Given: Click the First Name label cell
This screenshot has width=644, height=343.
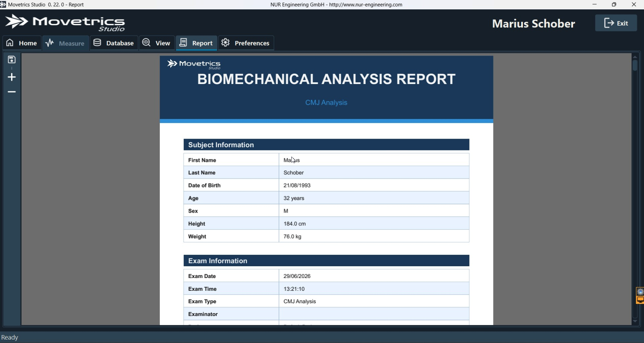Looking at the screenshot, I should tap(231, 160).
